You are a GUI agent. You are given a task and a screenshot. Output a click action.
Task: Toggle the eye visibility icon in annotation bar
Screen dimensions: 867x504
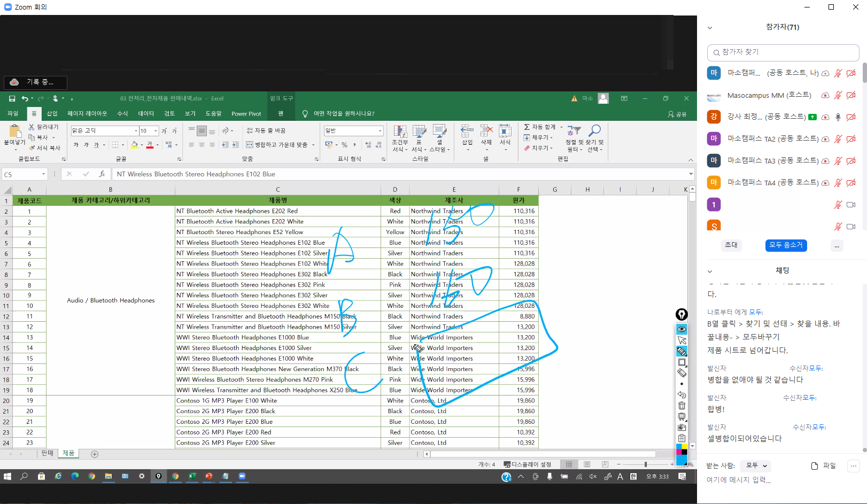(x=682, y=329)
